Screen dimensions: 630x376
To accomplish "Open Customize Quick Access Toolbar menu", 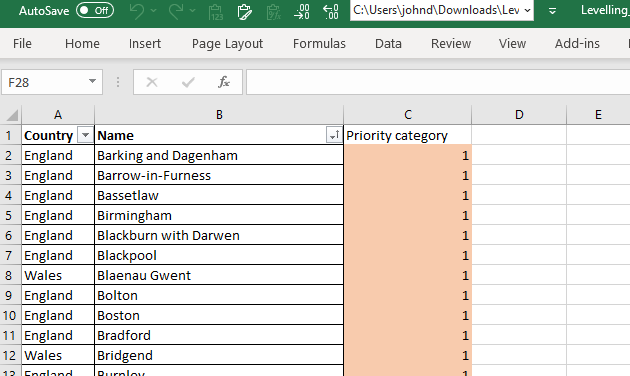I will 552,11.
